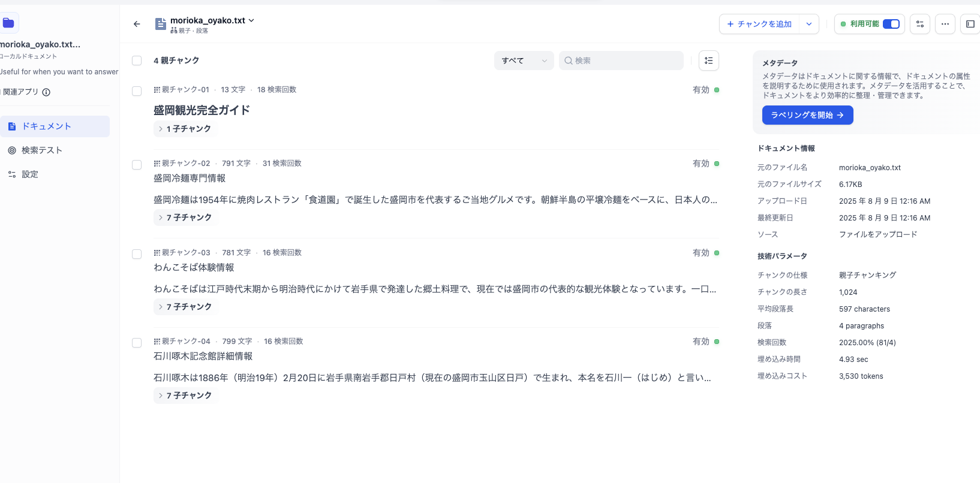Click the 6.17KB file size value
980x483 pixels.
point(850,185)
